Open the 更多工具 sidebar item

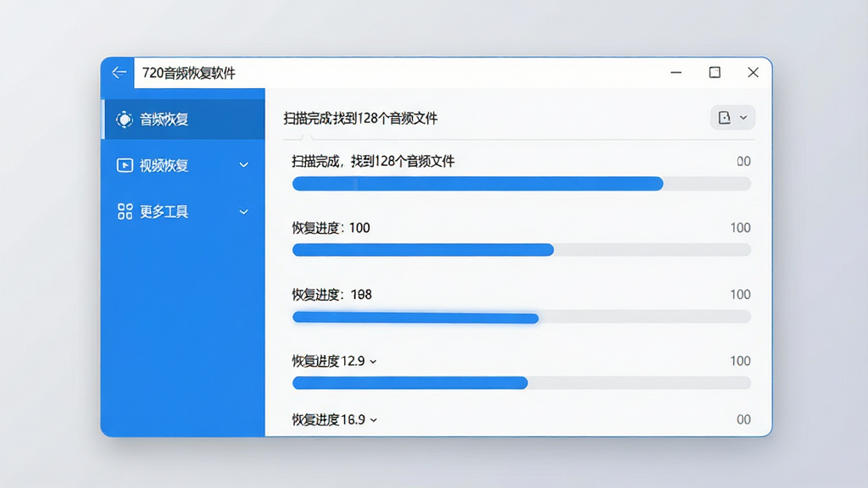click(183, 211)
